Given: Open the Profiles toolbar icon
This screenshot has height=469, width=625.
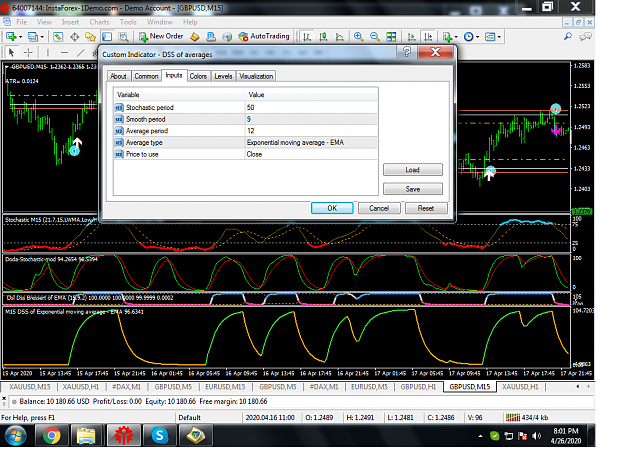Looking at the screenshot, I should [33, 37].
